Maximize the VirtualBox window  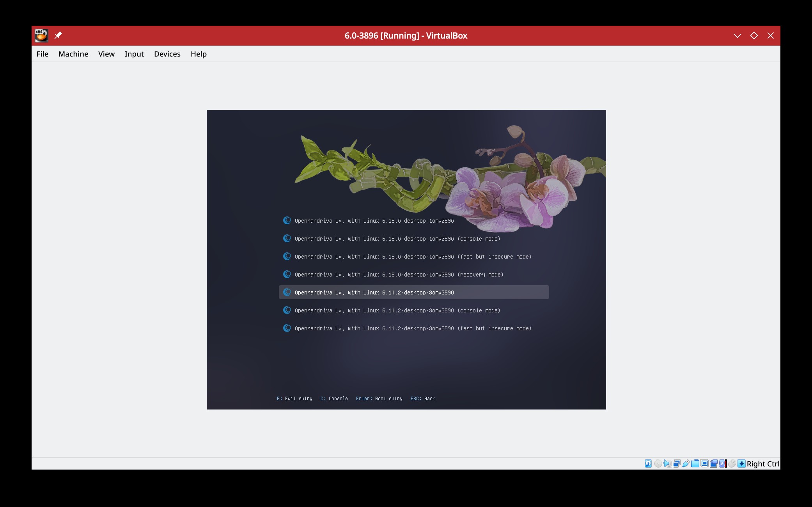754,35
